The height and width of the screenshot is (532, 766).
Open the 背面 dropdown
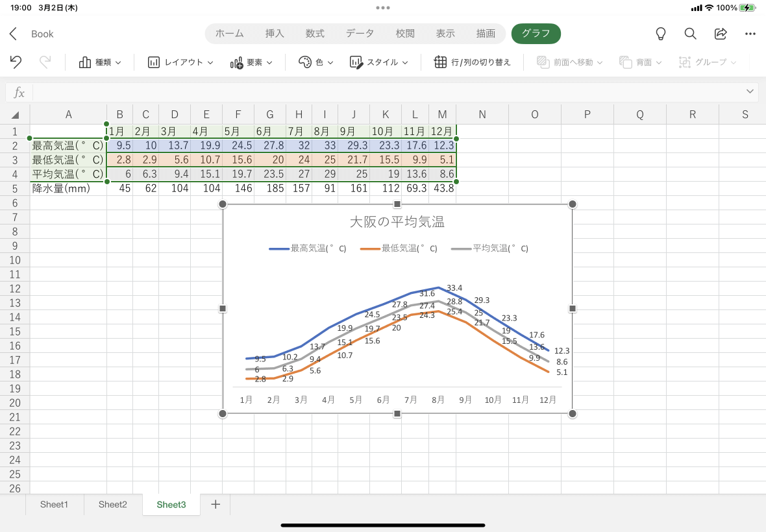coord(641,62)
